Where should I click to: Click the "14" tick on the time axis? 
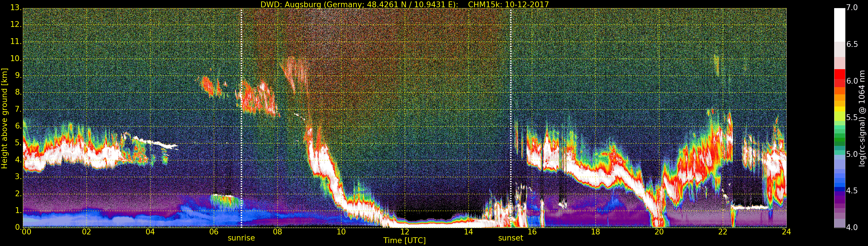(x=468, y=232)
